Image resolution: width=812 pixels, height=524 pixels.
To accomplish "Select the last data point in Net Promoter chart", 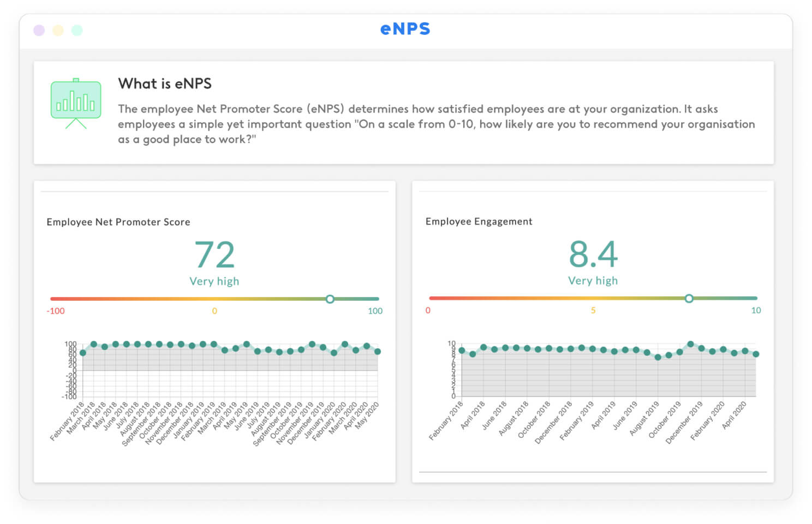I will point(378,352).
